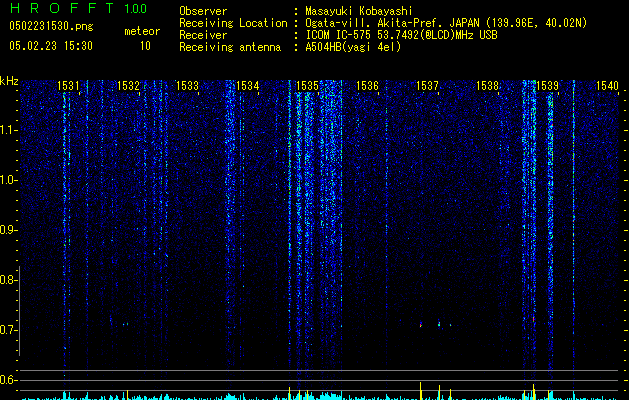Click the 1538 time axis marker

tap(487, 86)
